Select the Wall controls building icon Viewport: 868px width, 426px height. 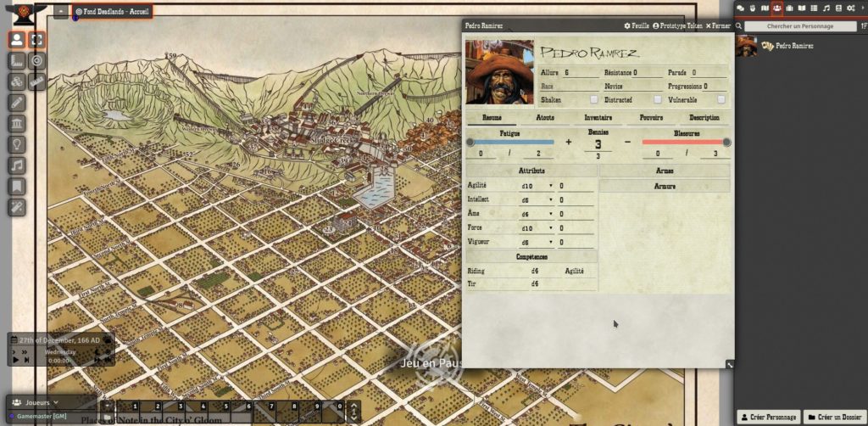pos(17,124)
